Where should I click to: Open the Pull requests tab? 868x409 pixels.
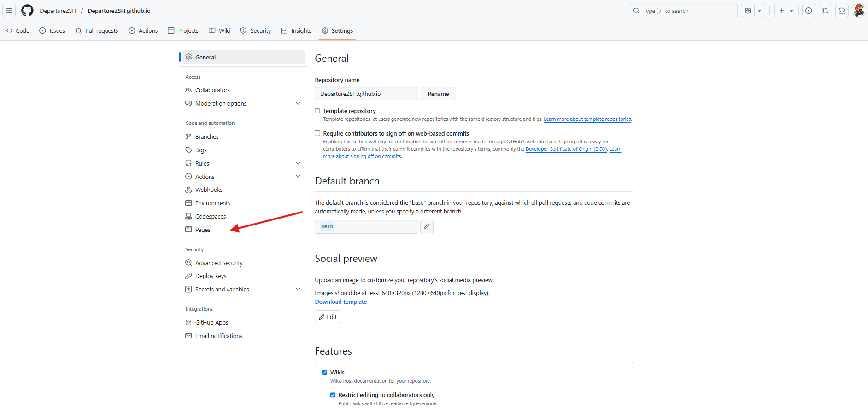pyautogui.click(x=97, y=30)
